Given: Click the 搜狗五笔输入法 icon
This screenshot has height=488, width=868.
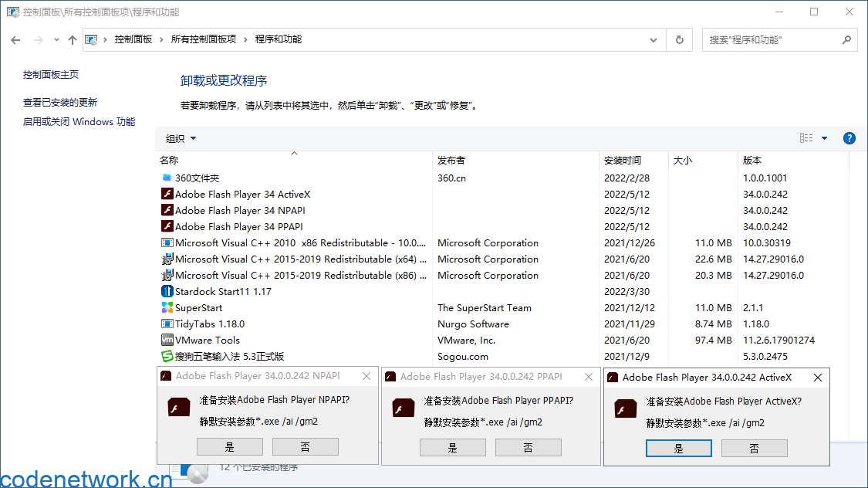Looking at the screenshot, I should pyautogui.click(x=167, y=356).
